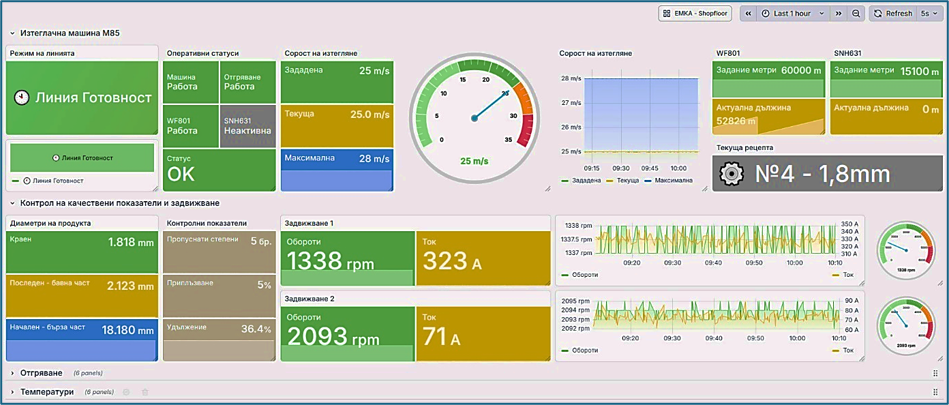Delete the Температури row via trash icon
Screen dimensions: 949x405
(x=145, y=392)
